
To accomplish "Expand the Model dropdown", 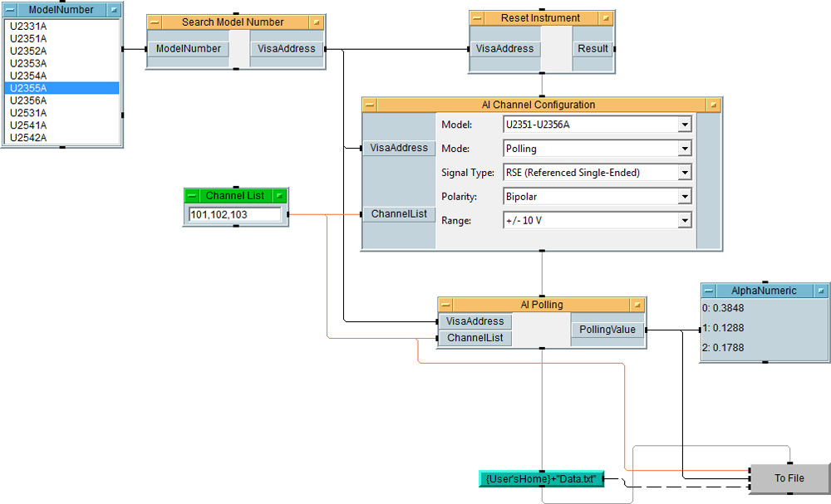I will coord(684,125).
